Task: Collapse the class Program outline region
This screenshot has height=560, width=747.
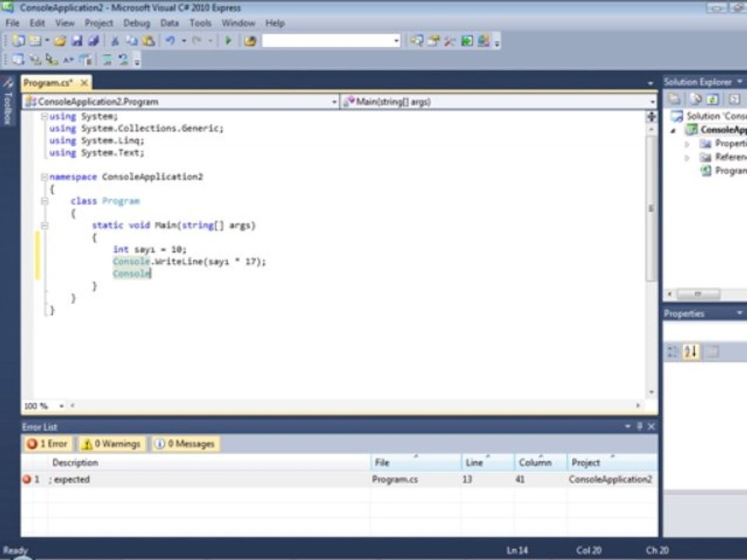Action: (x=44, y=201)
